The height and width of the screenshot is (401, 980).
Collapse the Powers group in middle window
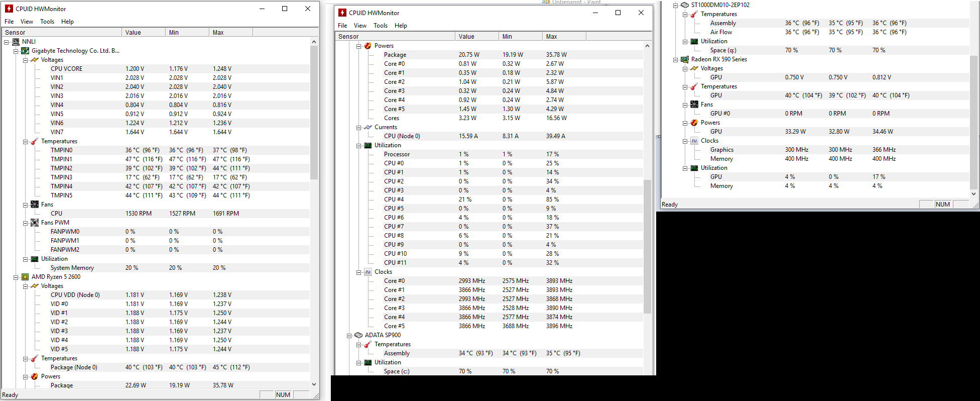pyautogui.click(x=359, y=46)
